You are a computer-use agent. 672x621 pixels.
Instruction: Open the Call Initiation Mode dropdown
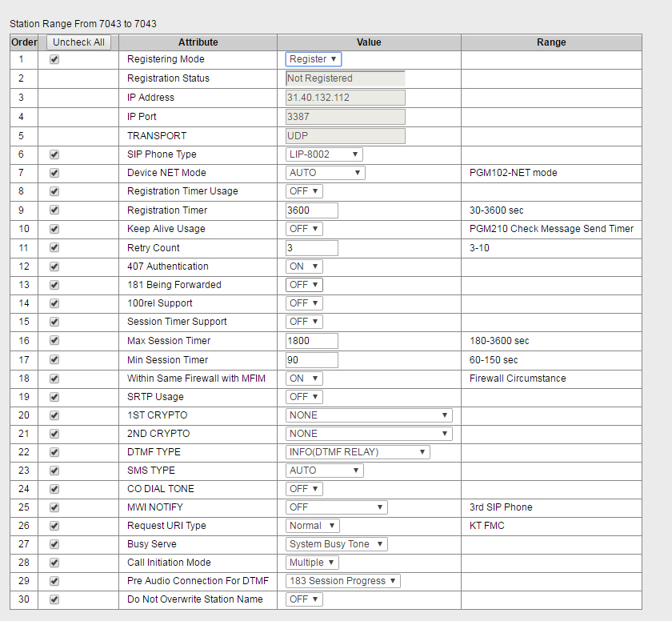(x=313, y=563)
